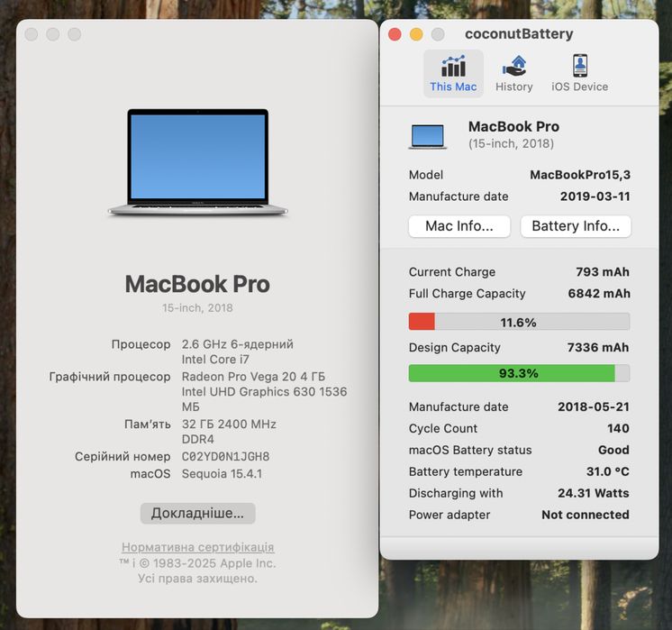Viewport: 672px width, 630px height.
Task: Click the gray close button of About window
Action: point(32,34)
